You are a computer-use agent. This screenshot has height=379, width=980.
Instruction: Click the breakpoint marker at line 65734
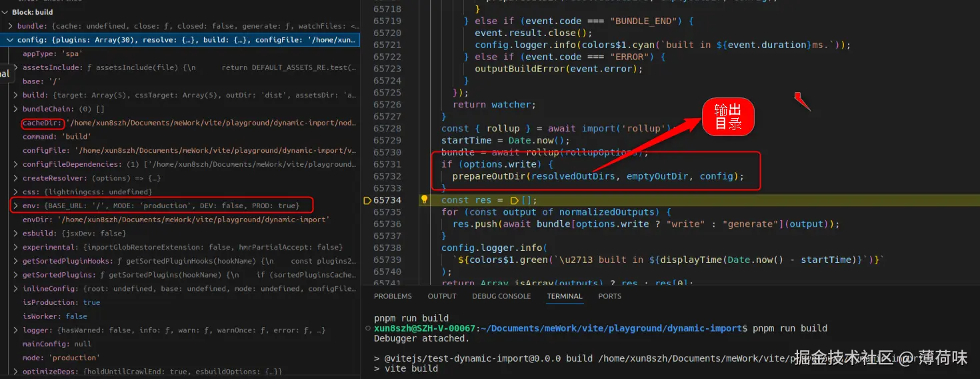(367, 200)
